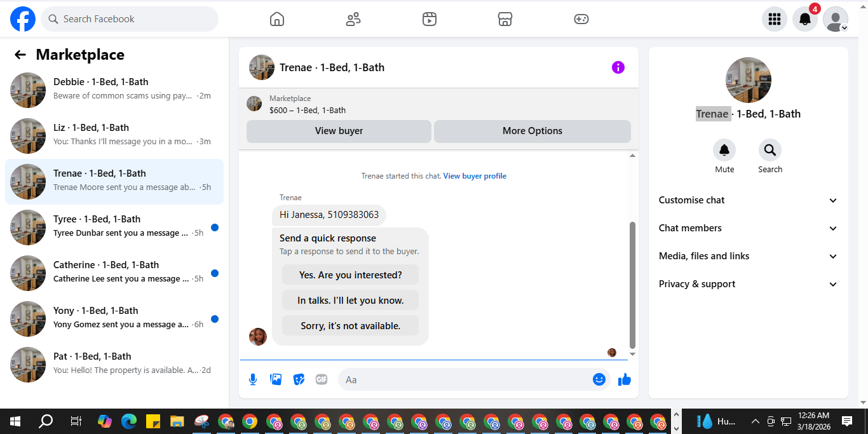The width and height of the screenshot is (868, 434).
Task: Open the apps grid Menu icon
Action: (x=775, y=19)
